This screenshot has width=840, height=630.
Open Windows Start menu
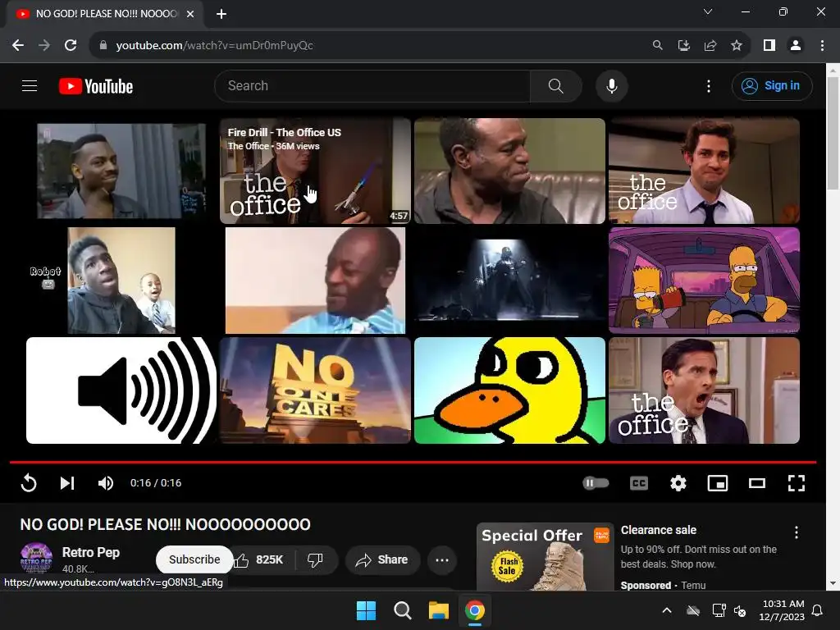(x=367, y=610)
